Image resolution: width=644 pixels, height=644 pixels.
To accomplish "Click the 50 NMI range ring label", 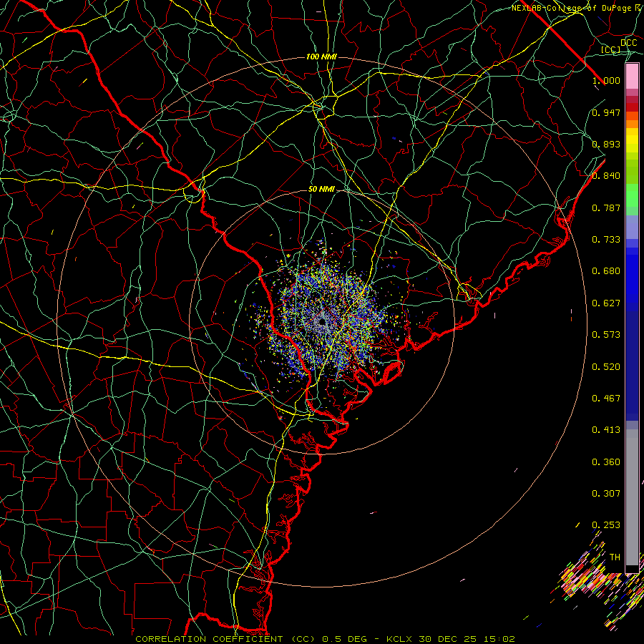I will click(321, 189).
